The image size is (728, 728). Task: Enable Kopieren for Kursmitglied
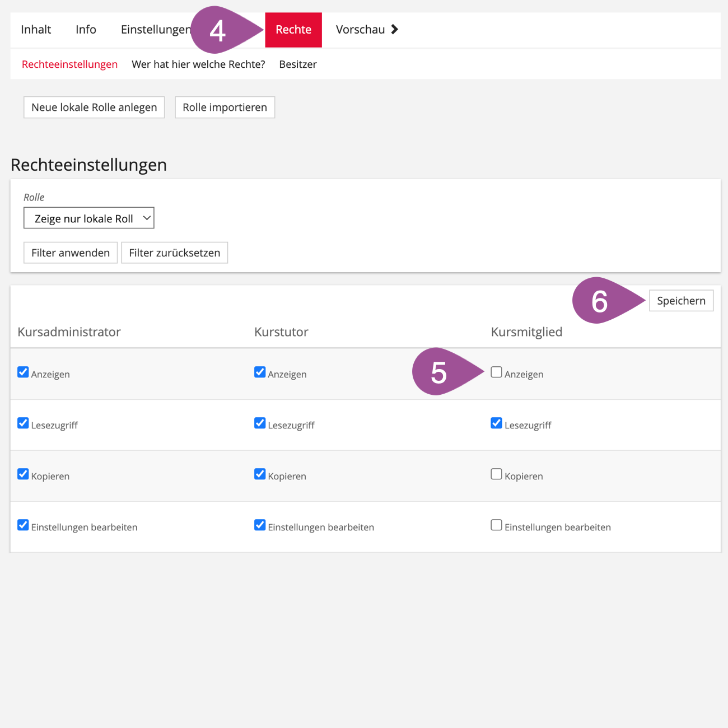496,474
